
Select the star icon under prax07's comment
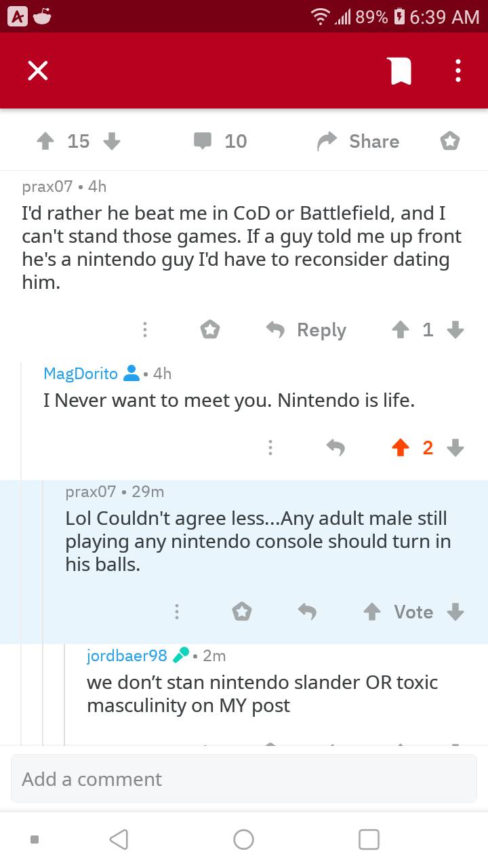tap(210, 330)
